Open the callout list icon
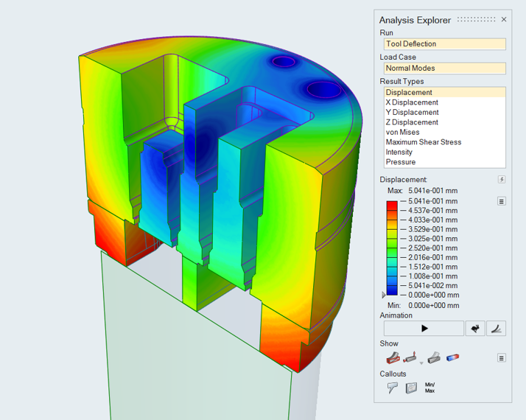 (x=411, y=388)
